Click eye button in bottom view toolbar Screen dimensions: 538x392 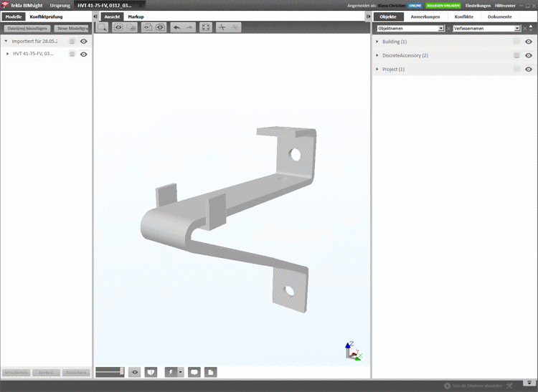pyautogui.click(x=135, y=372)
